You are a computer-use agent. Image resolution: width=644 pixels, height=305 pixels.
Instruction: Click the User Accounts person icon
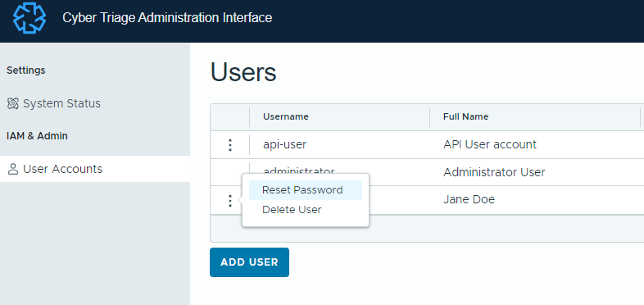point(13,170)
